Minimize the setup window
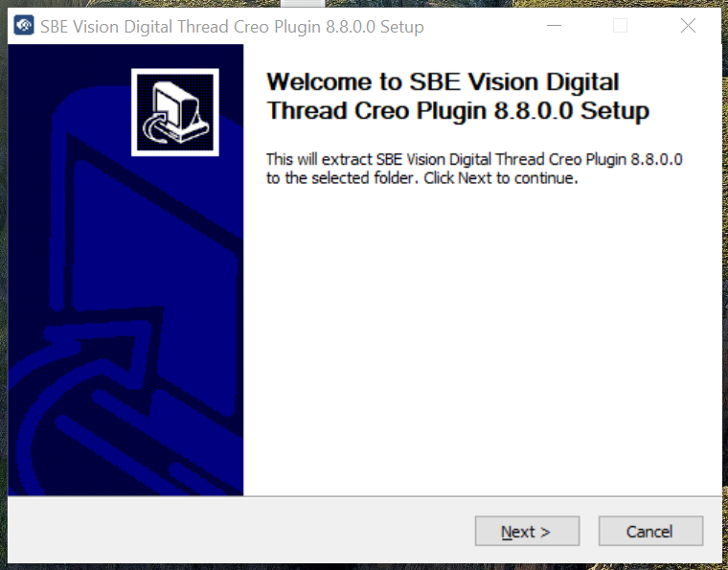Image resolution: width=728 pixels, height=570 pixels. (554, 26)
